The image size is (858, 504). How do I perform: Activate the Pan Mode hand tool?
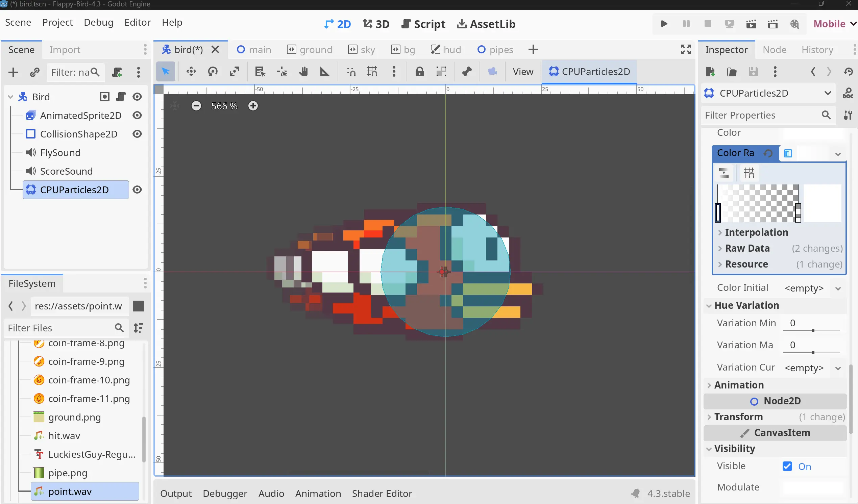point(303,72)
